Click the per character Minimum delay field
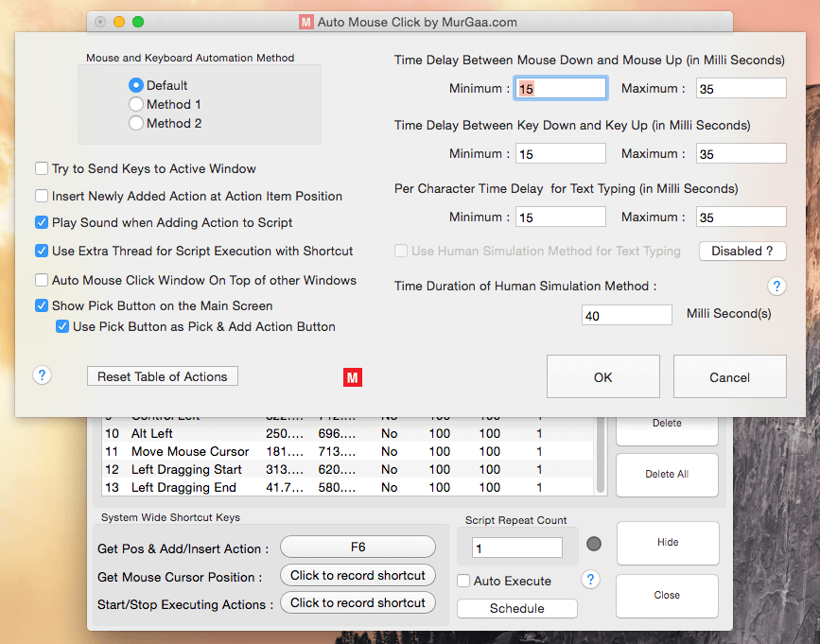820x644 pixels. pos(560,217)
